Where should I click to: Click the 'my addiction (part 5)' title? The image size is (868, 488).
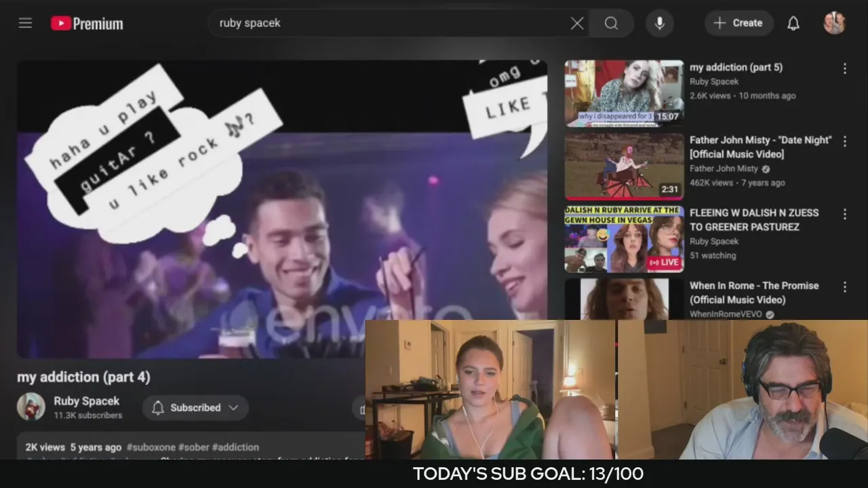point(736,67)
